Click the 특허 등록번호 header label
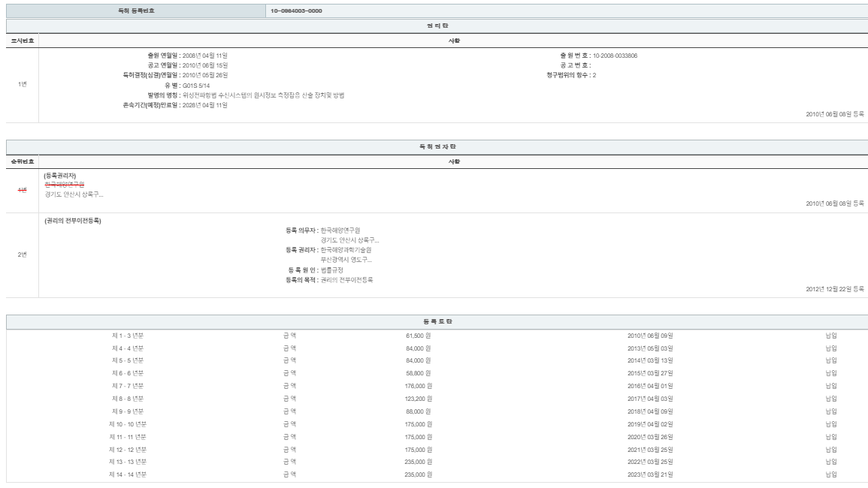Screen dimensions: 868x488 [x=136, y=11]
